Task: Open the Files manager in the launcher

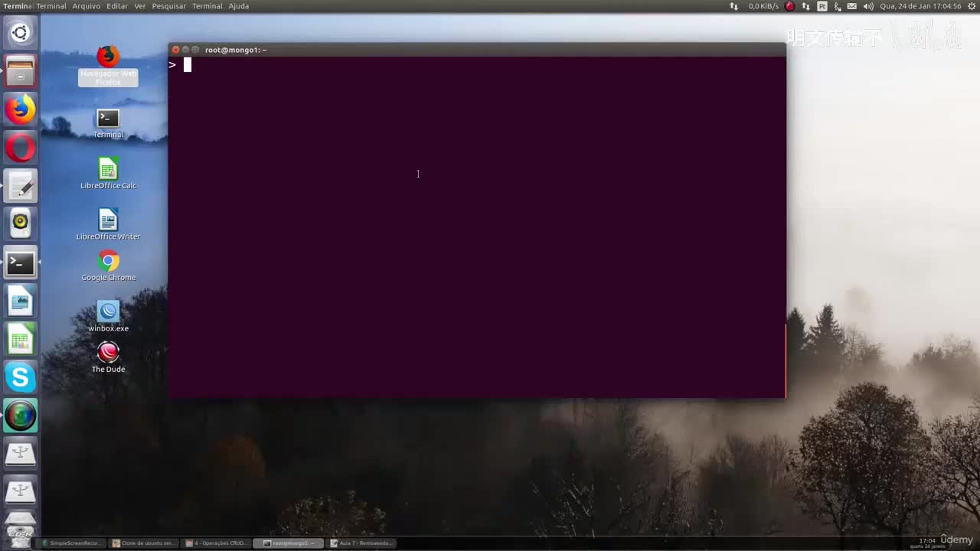Action: coord(20,71)
